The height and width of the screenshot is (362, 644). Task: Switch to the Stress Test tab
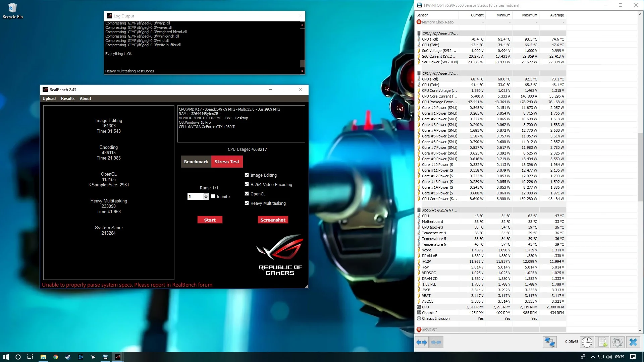click(x=227, y=162)
